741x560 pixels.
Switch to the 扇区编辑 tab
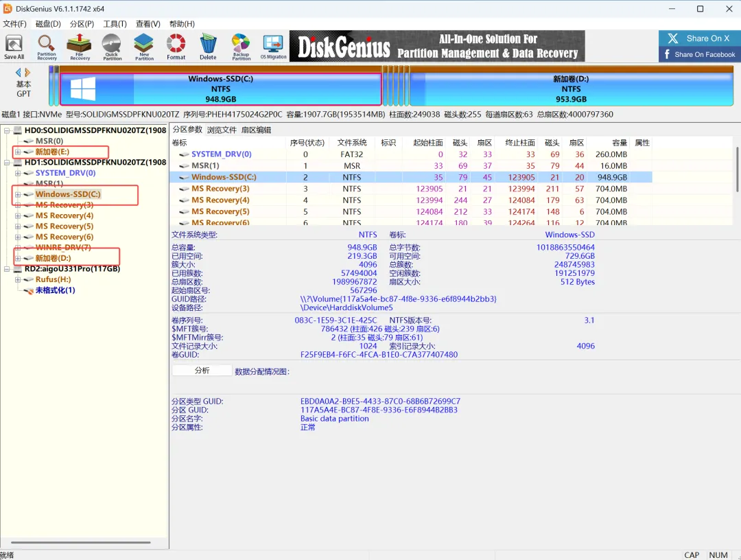point(256,130)
